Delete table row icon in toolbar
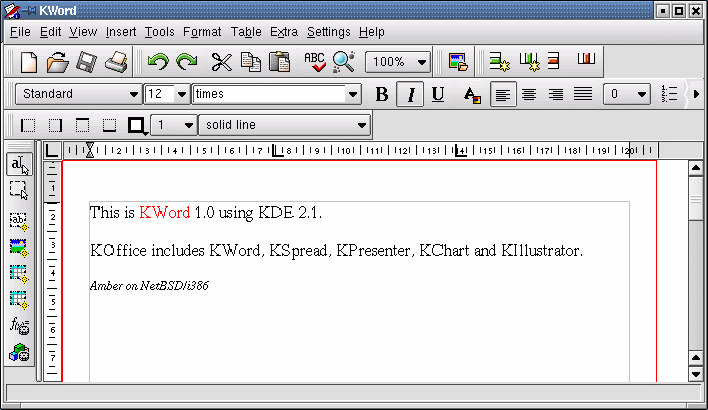This screenshot has width=708, height=410. tap(554, 61)
